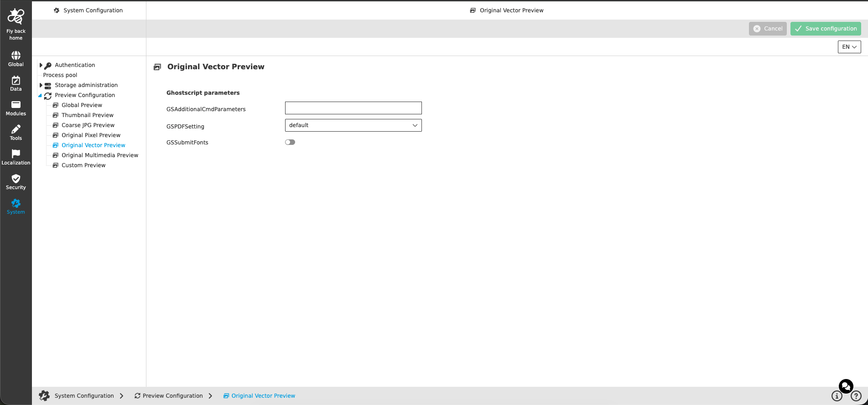Click the Preview Configuration refresh icon in tree
Viewport: 868px width, 405px height.
coord(48,96)
